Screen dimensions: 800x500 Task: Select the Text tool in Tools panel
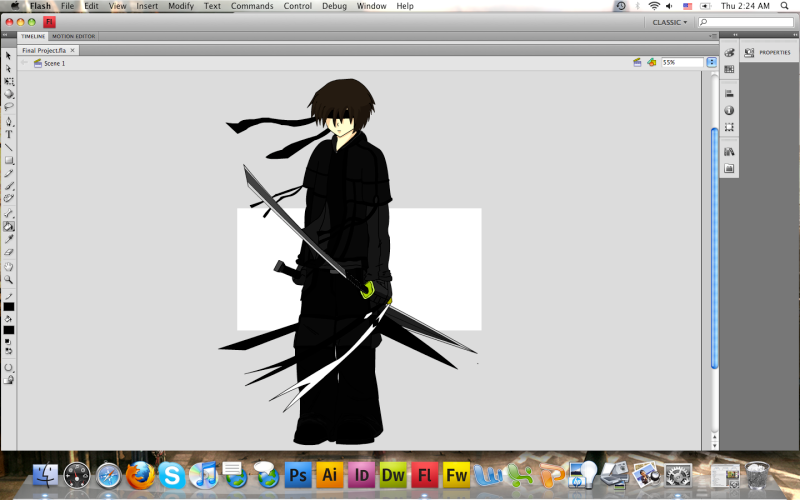click(9, 134)
